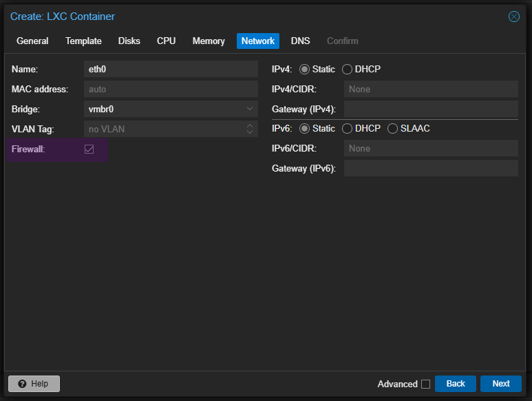532x401 pixels.
Task: Open Help for the wizard
Action: pos(34,384)
